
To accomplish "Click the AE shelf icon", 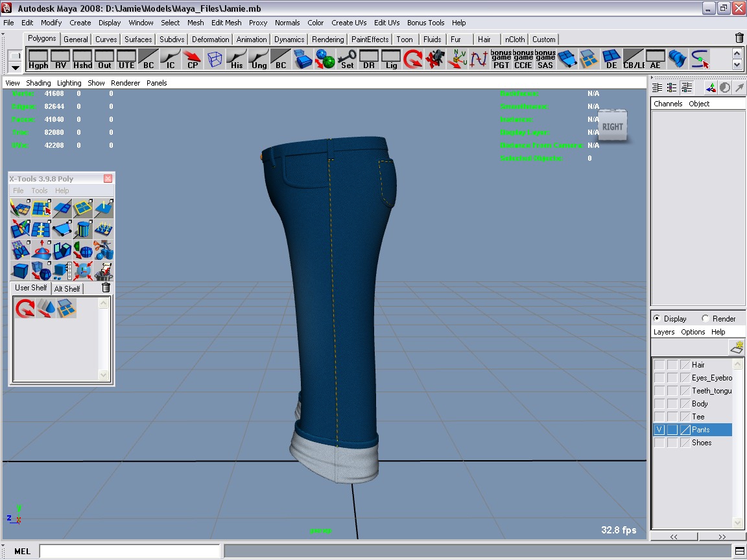I will [656, 60].
